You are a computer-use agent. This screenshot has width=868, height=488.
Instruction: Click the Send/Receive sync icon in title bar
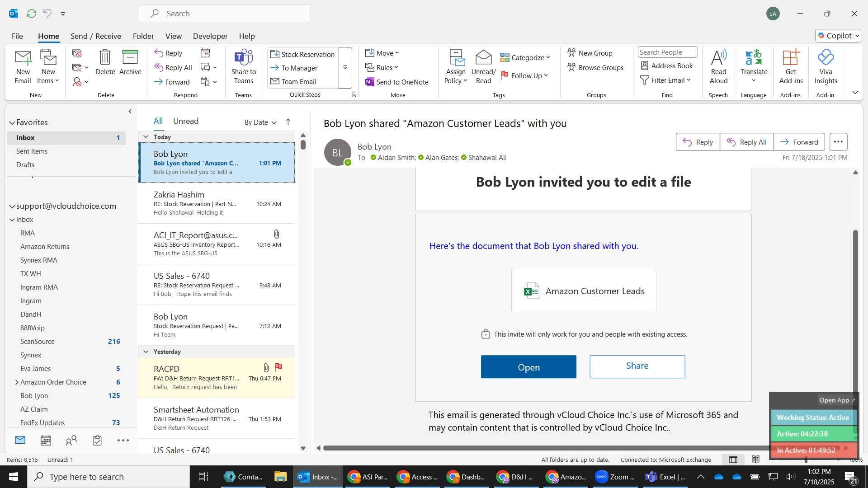[31, 14]
